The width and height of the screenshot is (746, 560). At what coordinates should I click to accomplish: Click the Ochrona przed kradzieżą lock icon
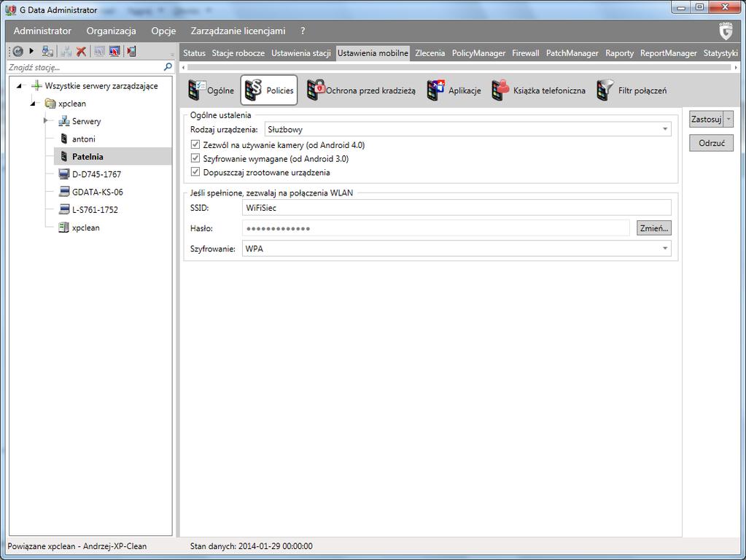(316, 90)
